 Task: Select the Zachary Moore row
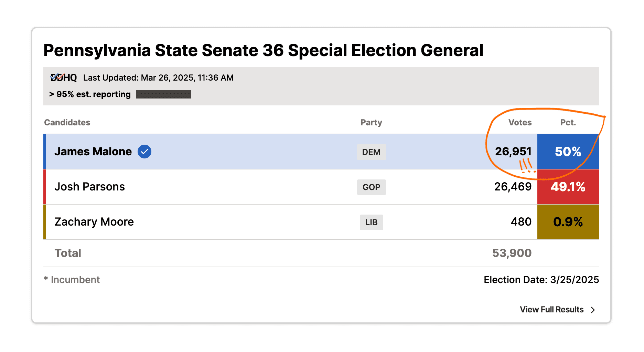tap(241, 222)
